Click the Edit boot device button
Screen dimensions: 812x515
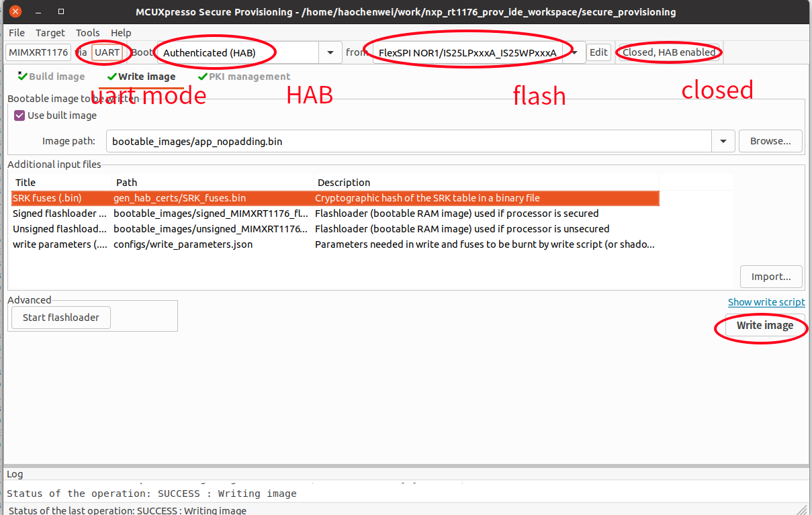(598, 52)
